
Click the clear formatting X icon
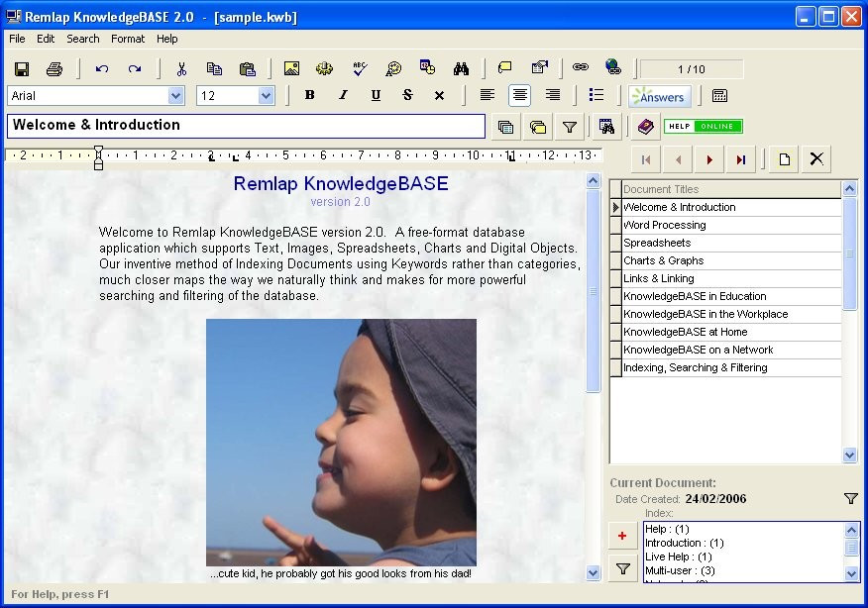440,96
